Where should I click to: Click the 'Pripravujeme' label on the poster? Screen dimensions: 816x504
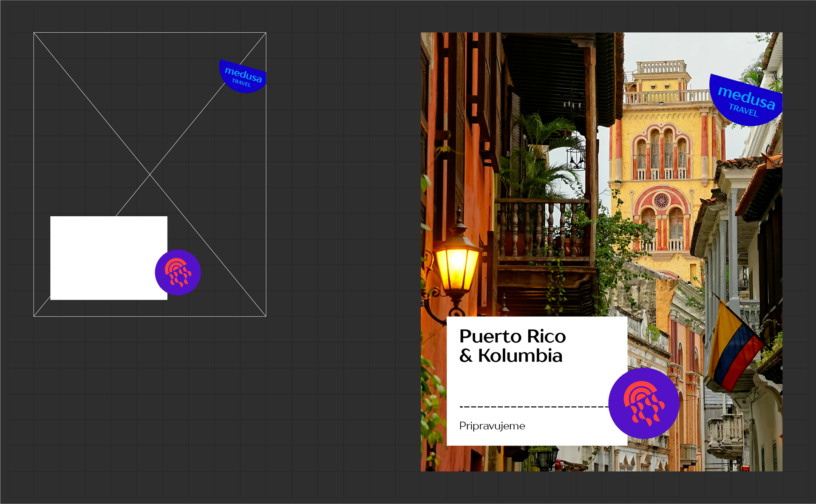point(492,426)
